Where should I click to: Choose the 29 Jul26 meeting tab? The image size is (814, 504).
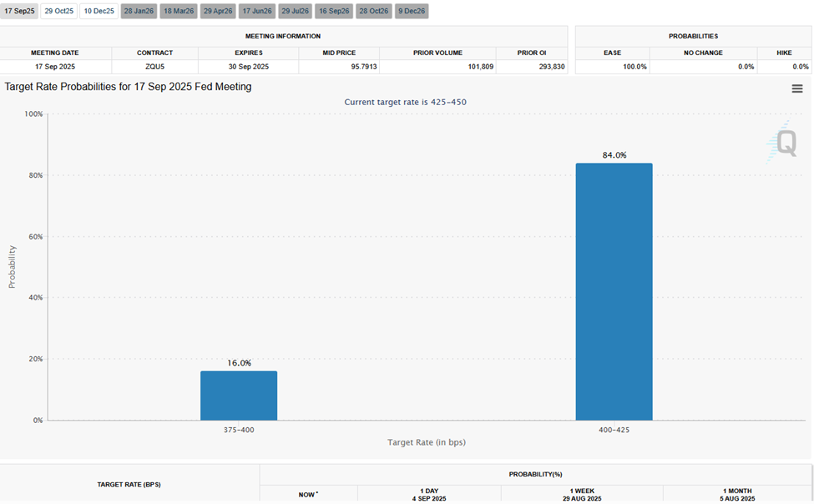coord(294,11)
